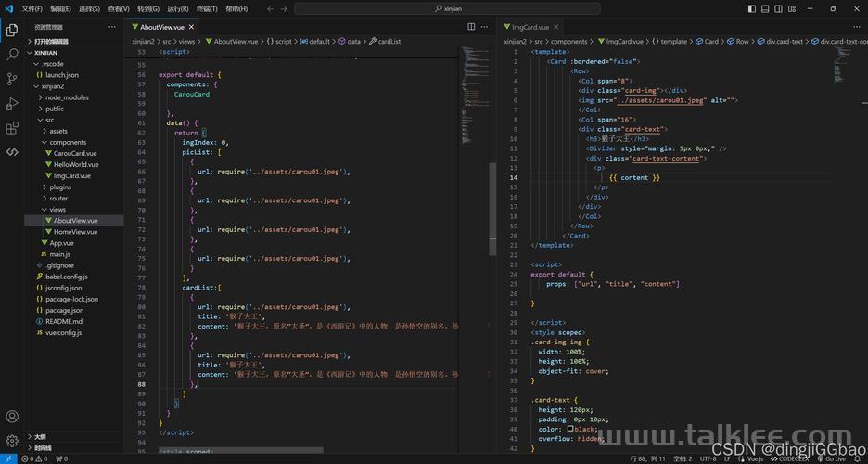Open the Search view in activity bar
This screenshot has width=868, height=464.
[x=12, y=54]
